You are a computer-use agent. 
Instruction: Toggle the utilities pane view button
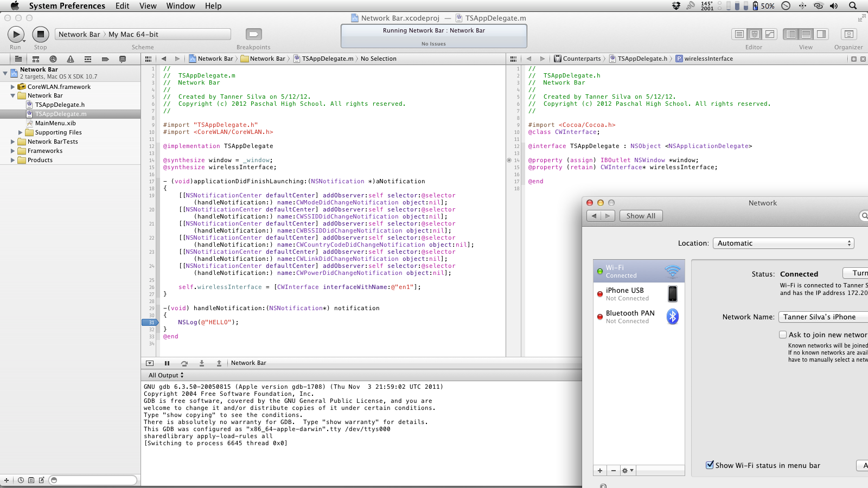821,34
